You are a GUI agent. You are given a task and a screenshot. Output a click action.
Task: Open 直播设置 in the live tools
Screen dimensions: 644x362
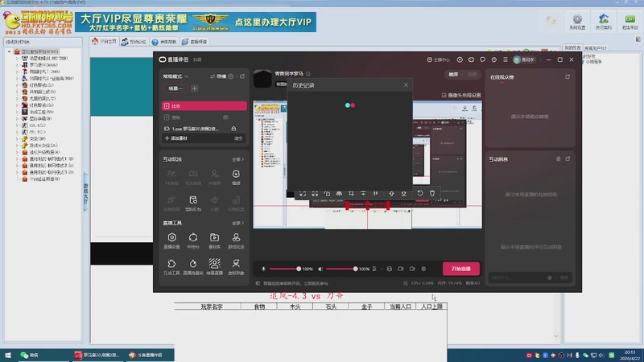(171, 241)
